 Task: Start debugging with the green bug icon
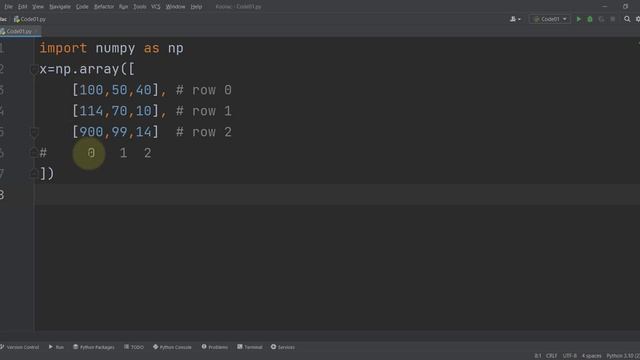coord(590,19)
